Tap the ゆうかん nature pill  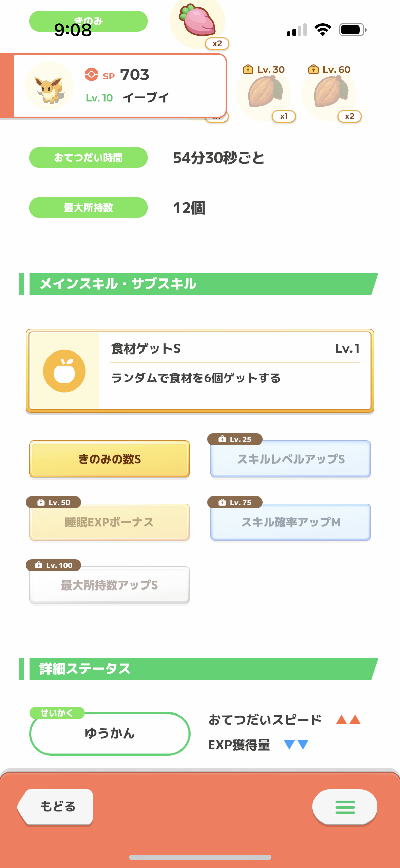(110, 734)
